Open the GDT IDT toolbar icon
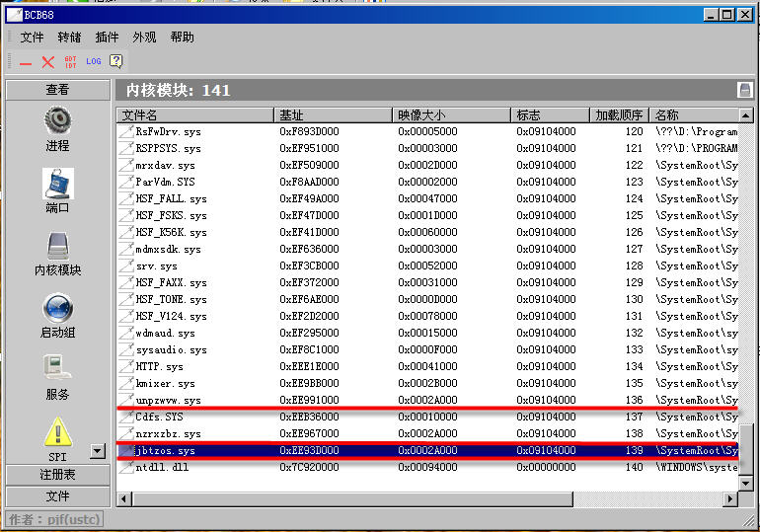The height and width of the screenshot is (532, 760). [x=70, y=62]
